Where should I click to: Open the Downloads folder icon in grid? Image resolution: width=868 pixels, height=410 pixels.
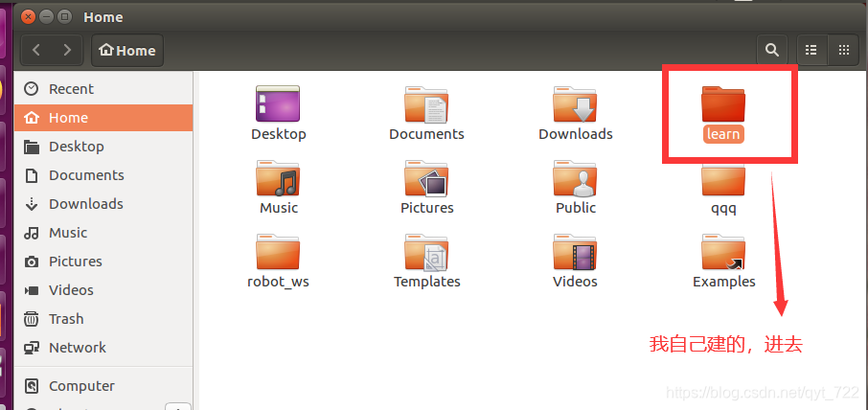click(x=575, y=103)
